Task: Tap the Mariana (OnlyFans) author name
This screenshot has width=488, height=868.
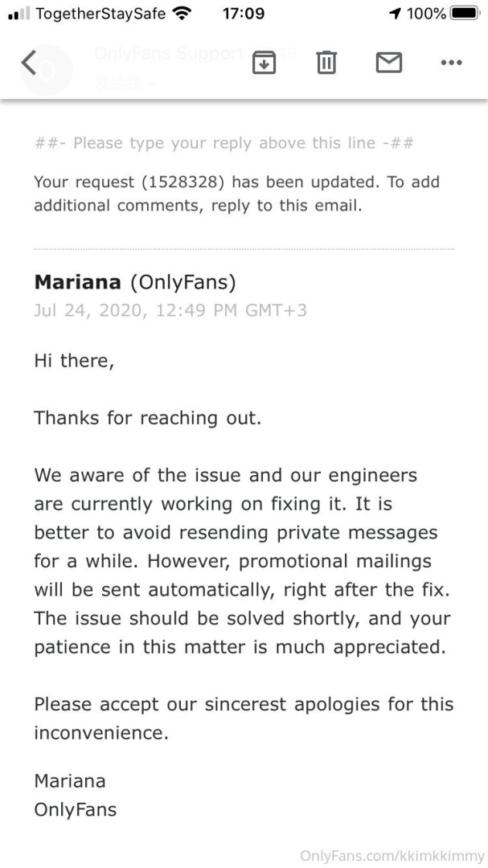Action: (135, 282)
